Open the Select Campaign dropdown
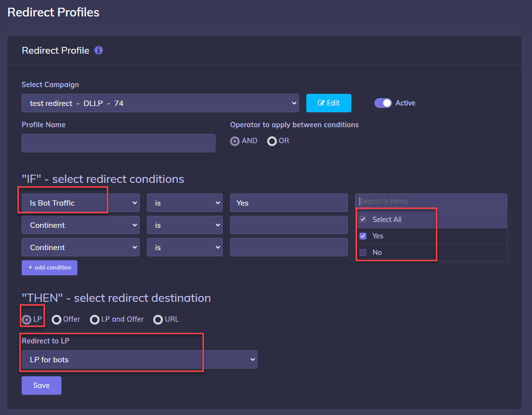The height and width of the screenshot is (415, 532). pyautogui.click(x=160, y=103)
